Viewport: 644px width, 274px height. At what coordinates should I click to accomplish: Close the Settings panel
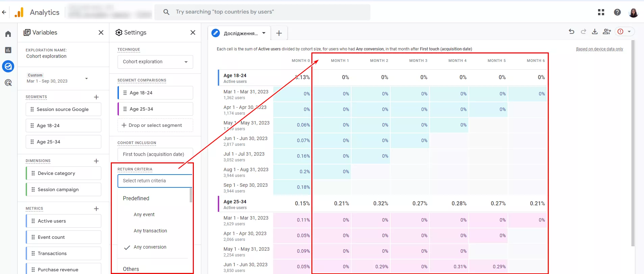[193, 32]
